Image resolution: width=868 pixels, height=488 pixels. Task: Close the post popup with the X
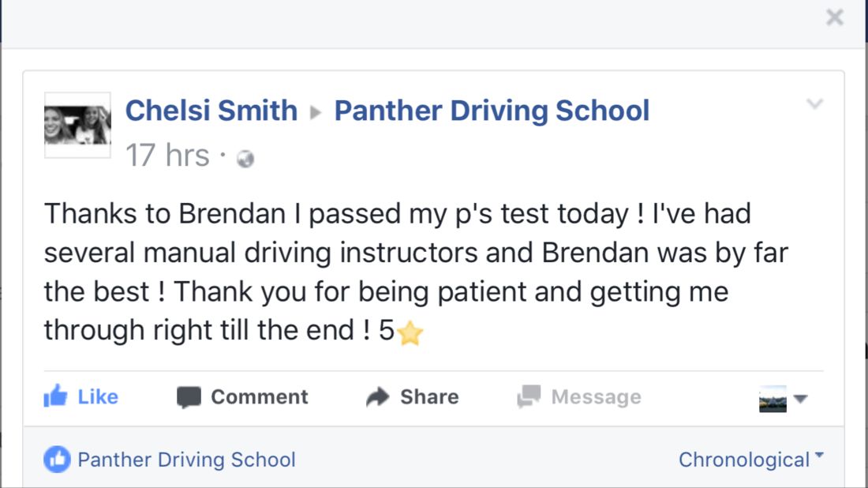(834, 18)
